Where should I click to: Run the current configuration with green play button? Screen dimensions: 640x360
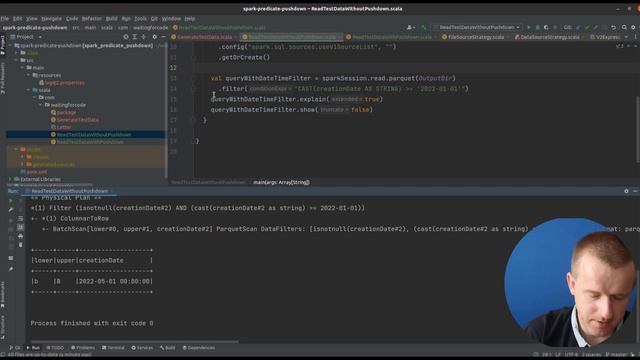529,27
